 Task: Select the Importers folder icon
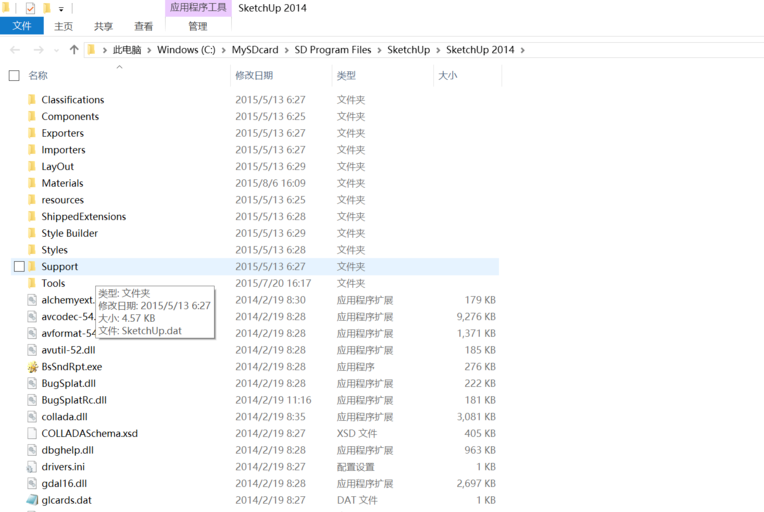[x=32, y=150]
